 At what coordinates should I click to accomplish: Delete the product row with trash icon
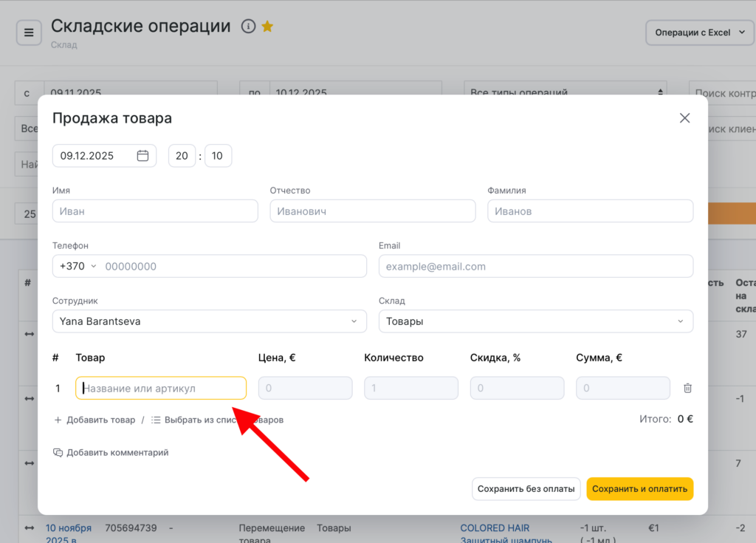pyautogui.click(x=687, y=388)
